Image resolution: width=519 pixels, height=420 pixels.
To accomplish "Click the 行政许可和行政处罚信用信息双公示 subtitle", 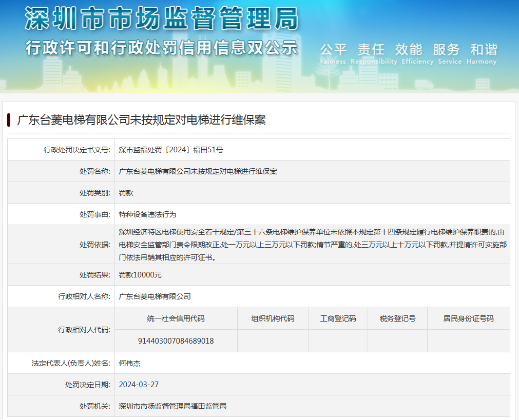I will pos(162,48).
